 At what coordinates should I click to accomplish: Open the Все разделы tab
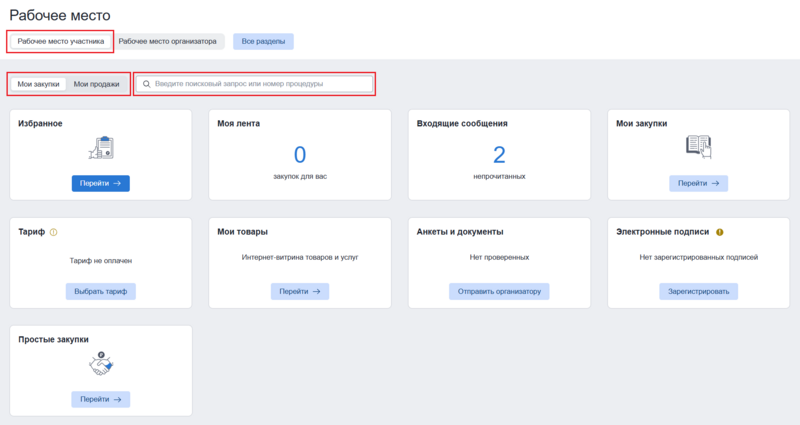(x=263, y=42)
